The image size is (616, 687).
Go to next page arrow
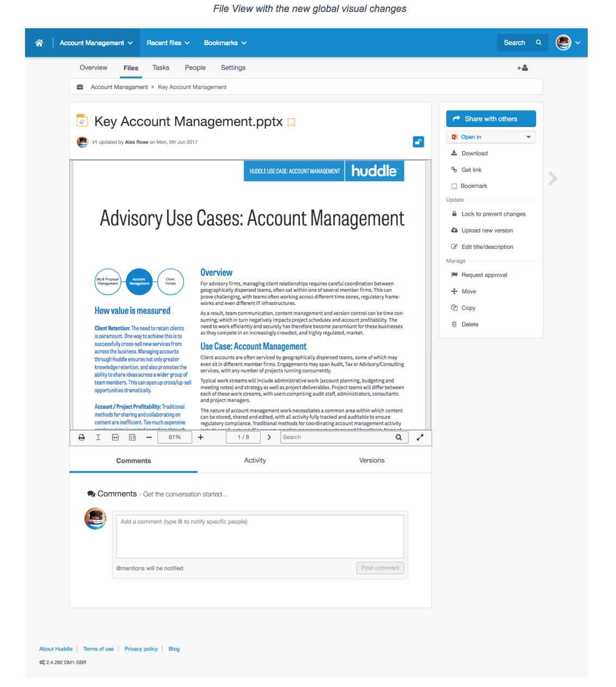coord(269,437)
